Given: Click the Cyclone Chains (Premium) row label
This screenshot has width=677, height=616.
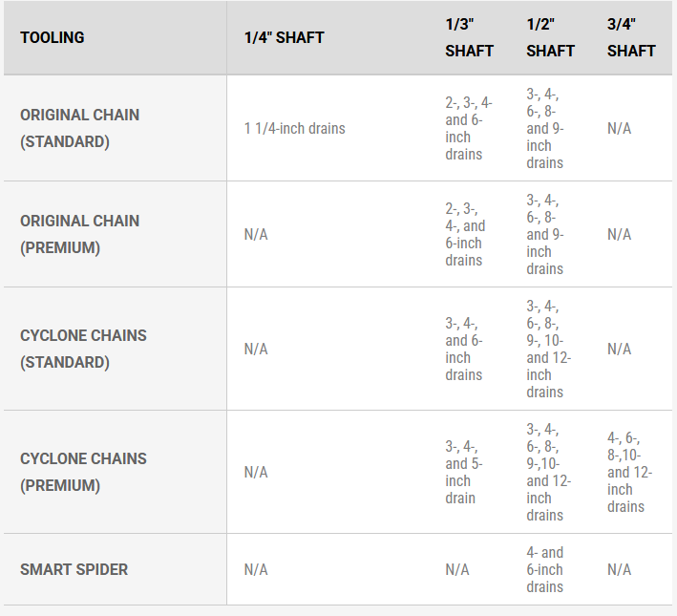Looking at the screenshot, I should point(83,472).
